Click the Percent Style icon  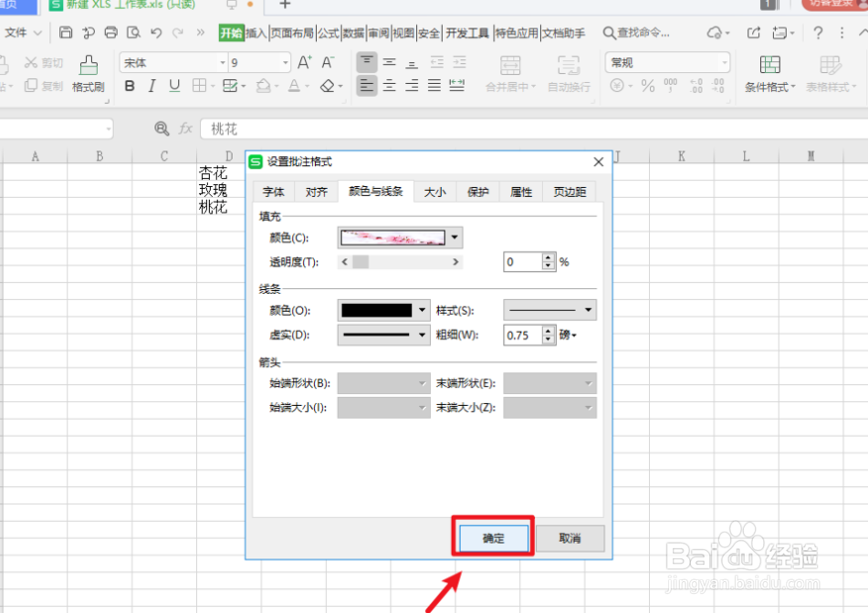(648, 86)
